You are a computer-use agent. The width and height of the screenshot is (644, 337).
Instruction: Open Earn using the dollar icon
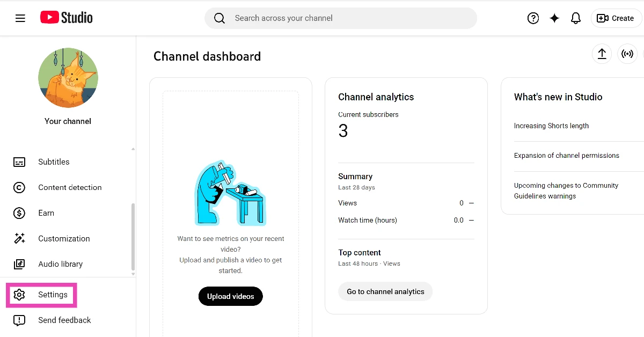[x=19, y=213]
